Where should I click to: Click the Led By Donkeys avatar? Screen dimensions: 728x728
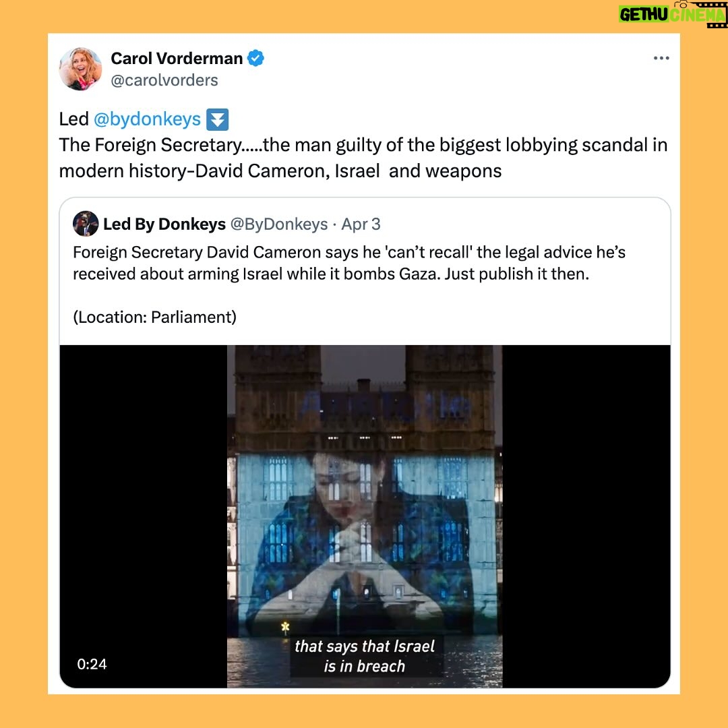point(86,224)
